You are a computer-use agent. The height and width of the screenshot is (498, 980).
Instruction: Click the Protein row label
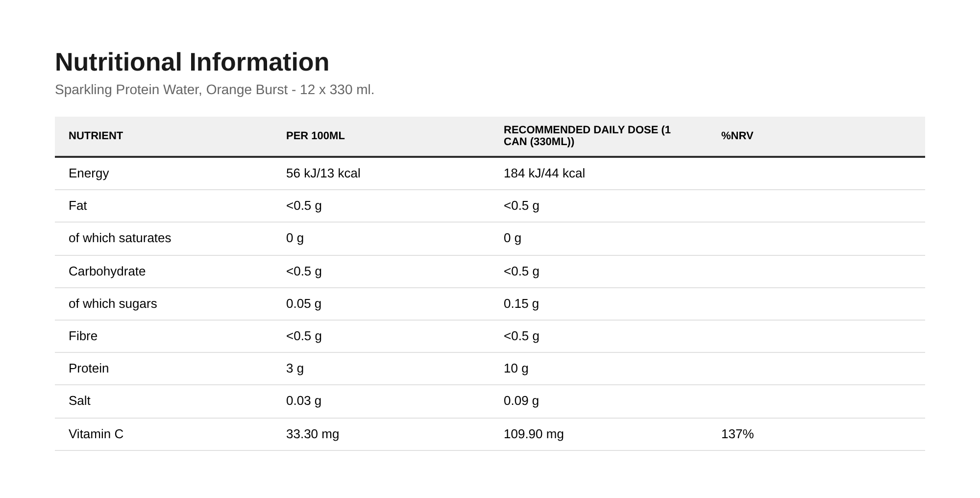point(89,369)
